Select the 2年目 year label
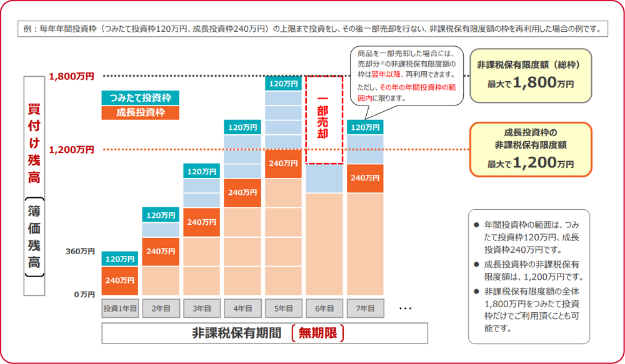This screenshot has height=364, width=625. point(161,308)
